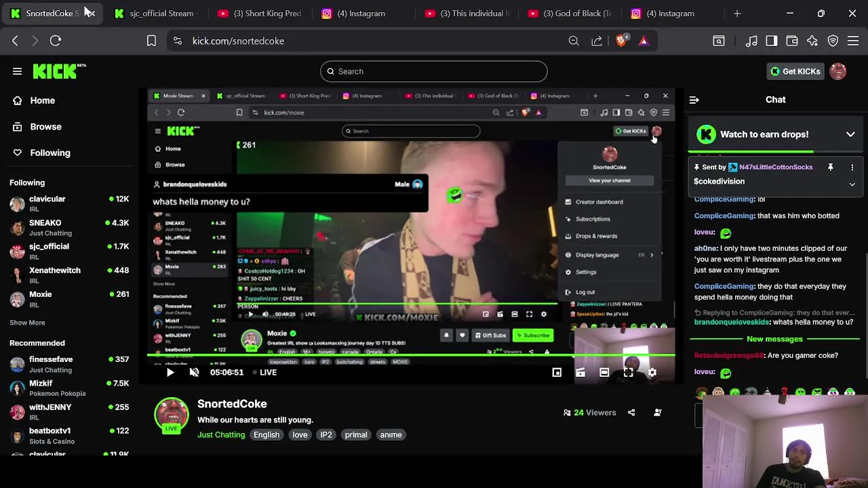Open SNEAKO channel in Following list
The width and height of the screenshot is (868, 488).
pyautogui.click(x=69, y=227)
